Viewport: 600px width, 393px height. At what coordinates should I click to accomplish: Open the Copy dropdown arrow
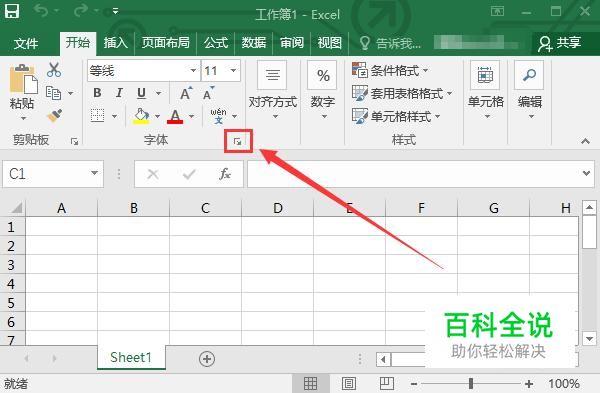pos(70,93)
